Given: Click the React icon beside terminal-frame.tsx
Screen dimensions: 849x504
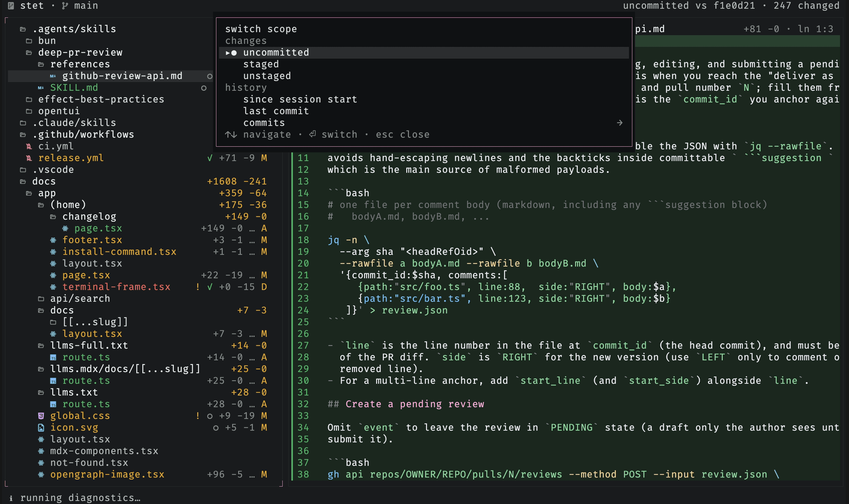Looking at the screenshot, I should [x=53, y=287].
